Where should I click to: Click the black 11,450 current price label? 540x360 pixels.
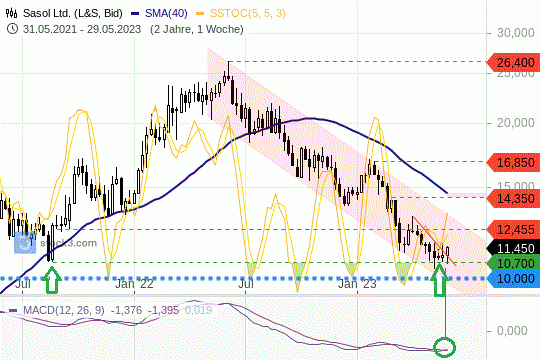[513, 248]
